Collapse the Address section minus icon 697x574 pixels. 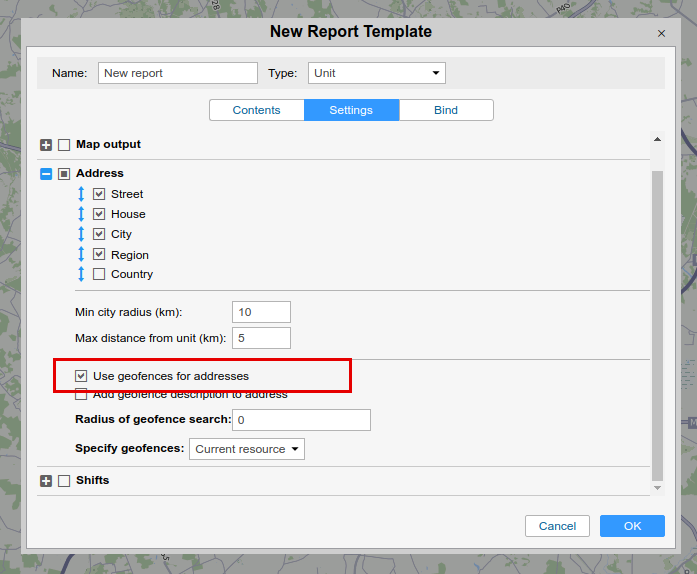pyautogui.click(x=46, y=174)
